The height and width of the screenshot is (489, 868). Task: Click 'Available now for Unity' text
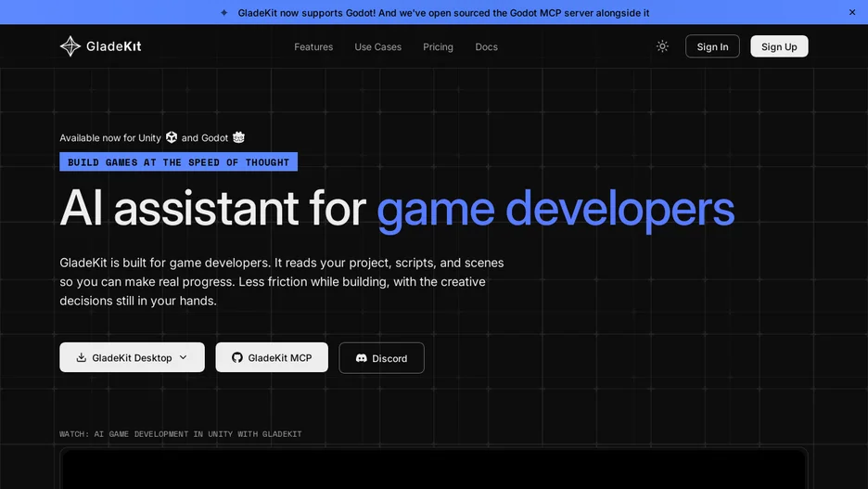tap(110, 138)
